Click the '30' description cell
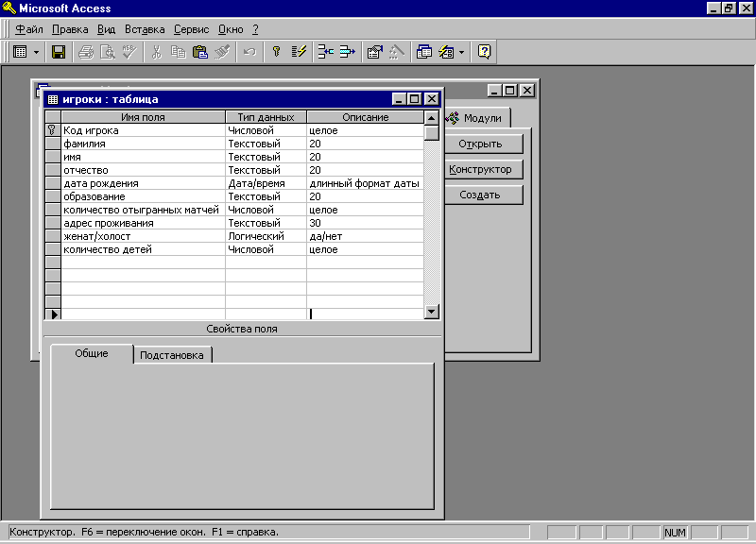 [x=365, y=223]
